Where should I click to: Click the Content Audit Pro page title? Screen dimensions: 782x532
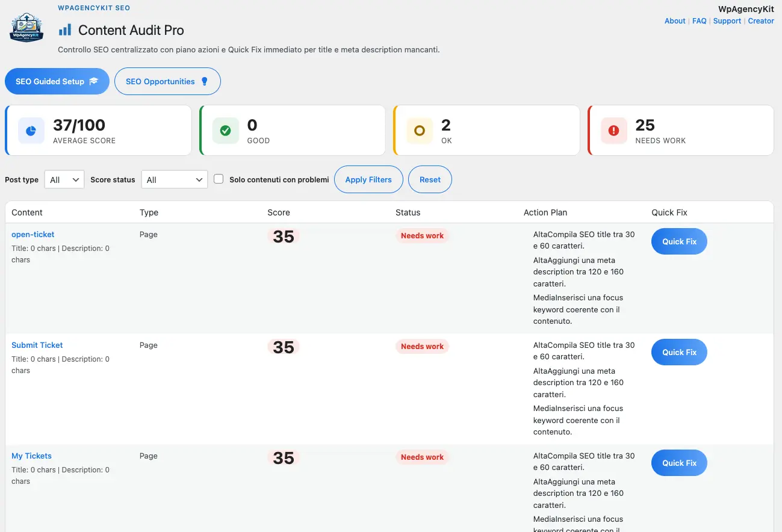131,30
